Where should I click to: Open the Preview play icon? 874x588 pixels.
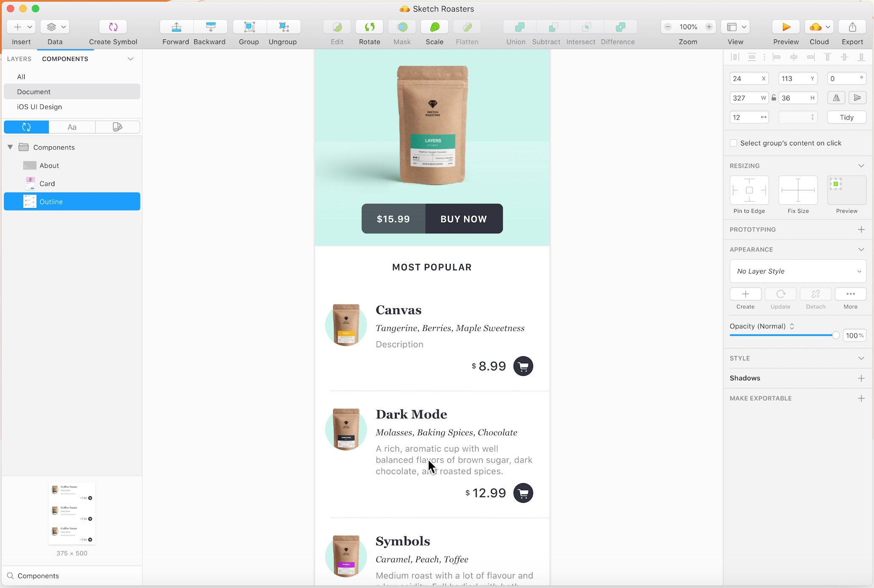pos(786,27)
